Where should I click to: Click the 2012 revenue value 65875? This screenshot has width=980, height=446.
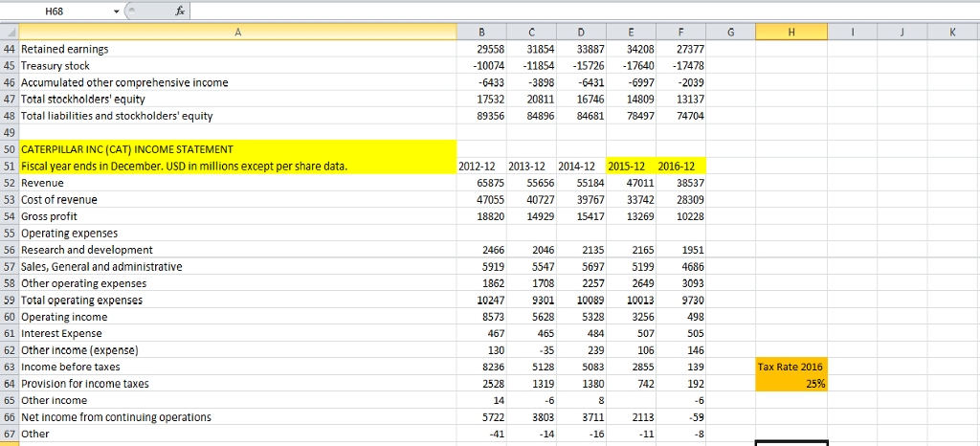(x=482, y=183)
